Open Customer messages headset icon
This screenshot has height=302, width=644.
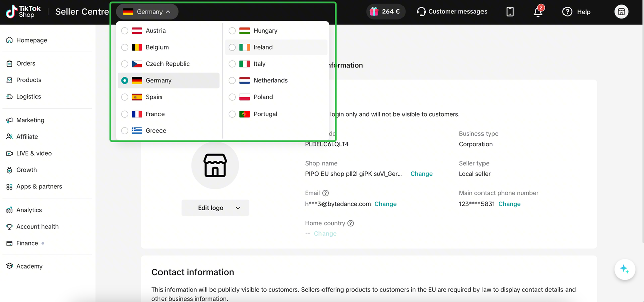[x=421, y=12]
